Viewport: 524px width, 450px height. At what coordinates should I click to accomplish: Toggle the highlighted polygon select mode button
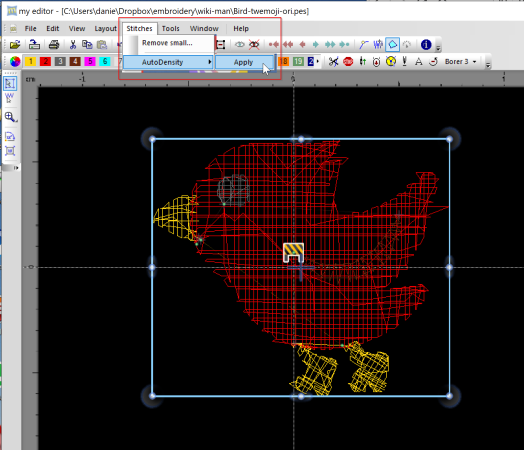coord(392,44)
